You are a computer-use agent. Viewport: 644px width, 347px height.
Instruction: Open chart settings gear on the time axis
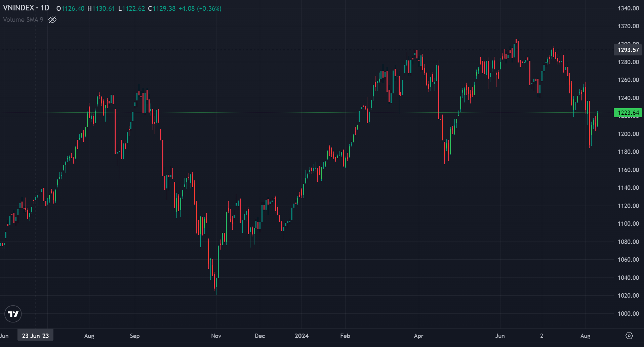629,336
